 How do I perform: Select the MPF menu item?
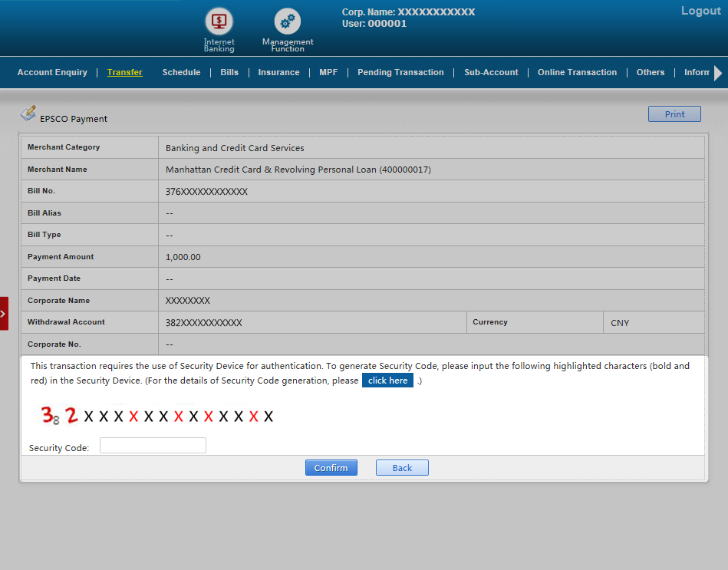point(328,72)
